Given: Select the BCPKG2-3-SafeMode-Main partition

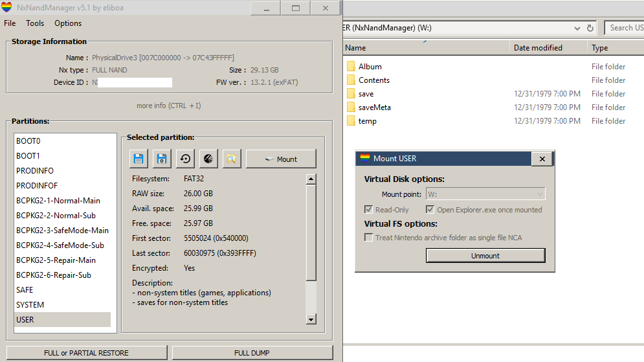Looking at the screenshot, I should click(x=62, y=230).
